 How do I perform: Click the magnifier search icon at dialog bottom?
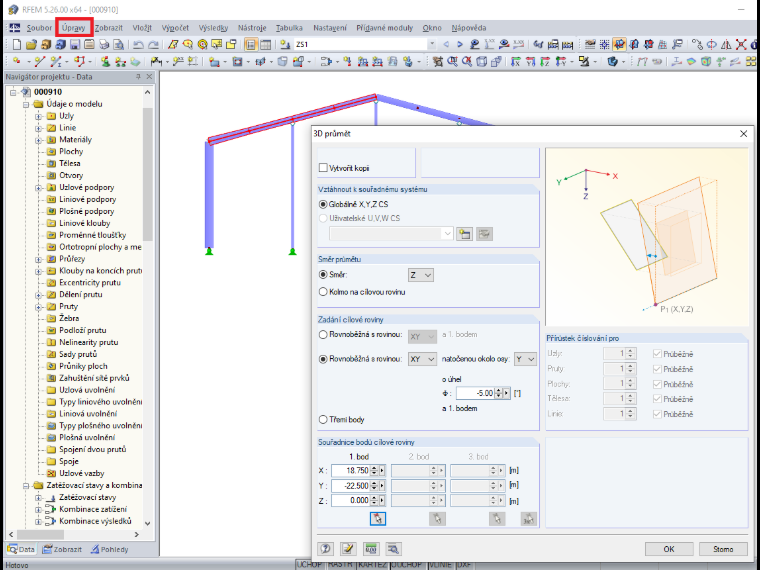393,549
